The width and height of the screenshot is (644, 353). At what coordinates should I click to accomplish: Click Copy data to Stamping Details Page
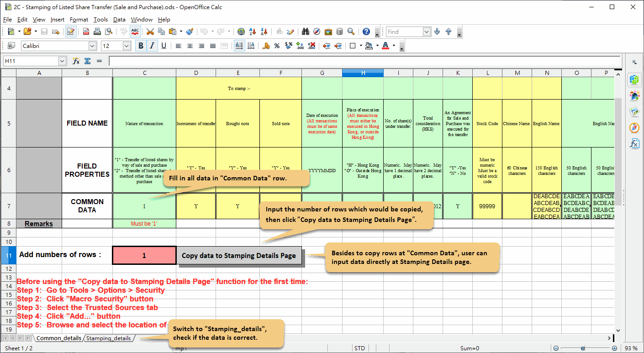(239, 255)
